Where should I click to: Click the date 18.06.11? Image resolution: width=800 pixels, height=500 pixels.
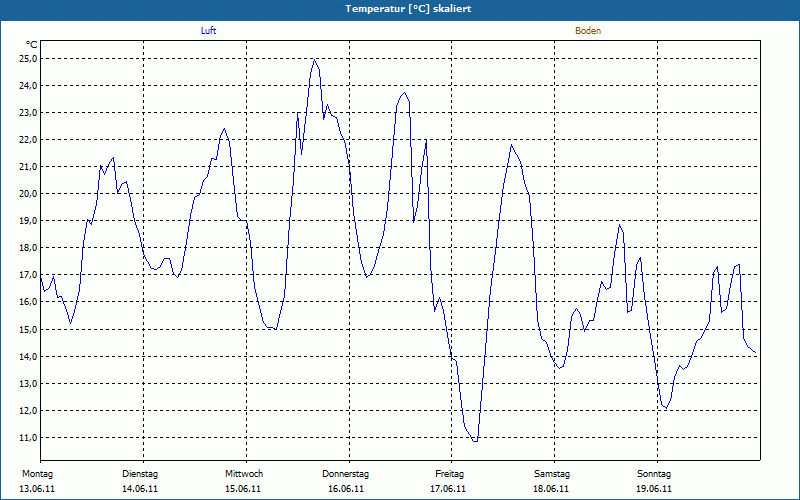[551, 489]
